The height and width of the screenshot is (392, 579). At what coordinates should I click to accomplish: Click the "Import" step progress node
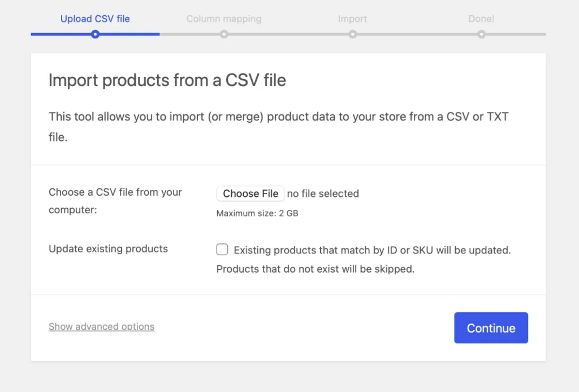coord(352,35)
